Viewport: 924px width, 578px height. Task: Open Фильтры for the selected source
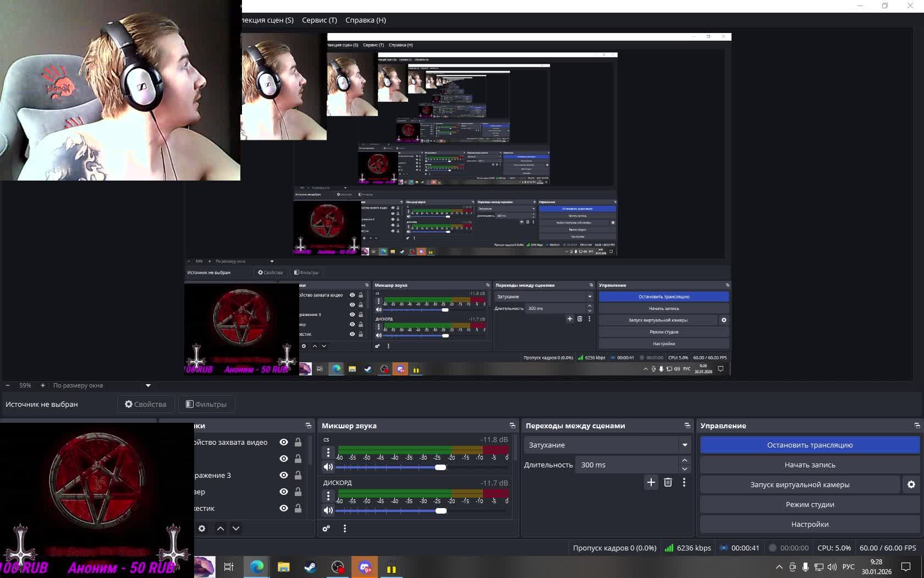pos(206,404)
